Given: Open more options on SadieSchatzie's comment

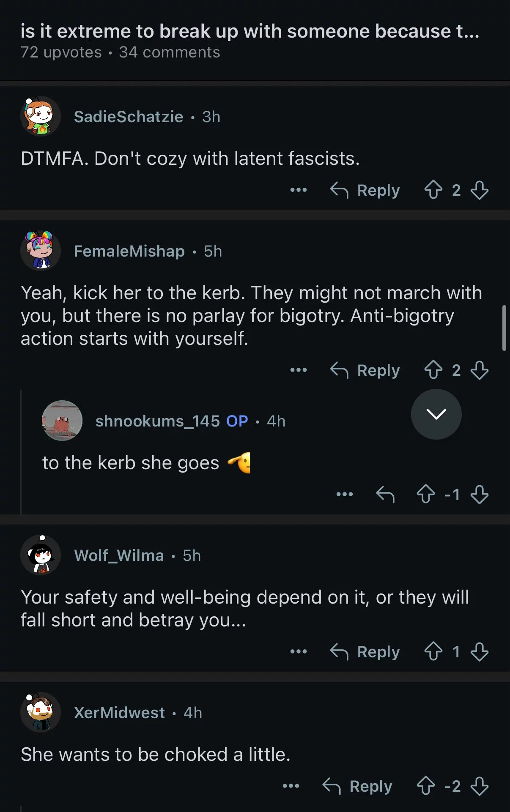Looking at the screenshot, I should tap(299, 190).
